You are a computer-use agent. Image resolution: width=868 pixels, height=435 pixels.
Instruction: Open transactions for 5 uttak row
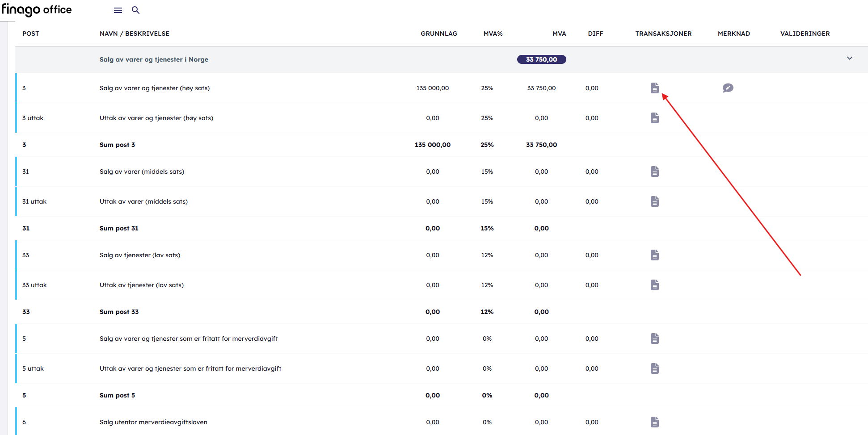click(654, 368)
